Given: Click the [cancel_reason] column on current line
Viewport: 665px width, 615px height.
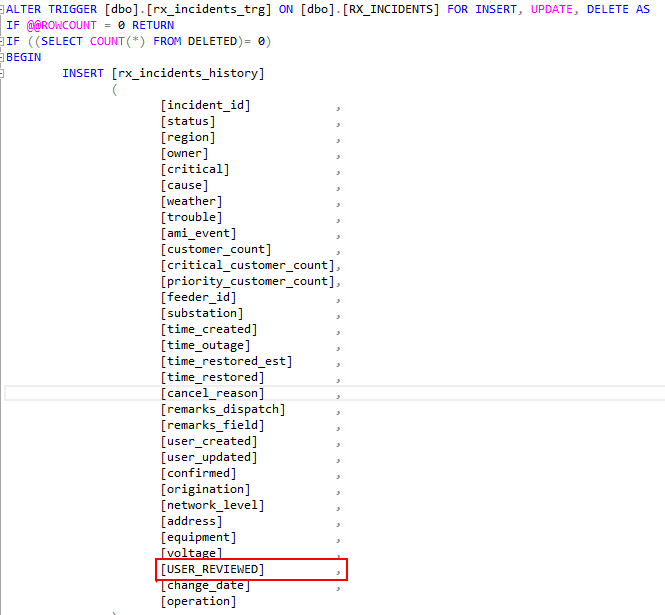Looking at the screenshot, I should 212,393.
